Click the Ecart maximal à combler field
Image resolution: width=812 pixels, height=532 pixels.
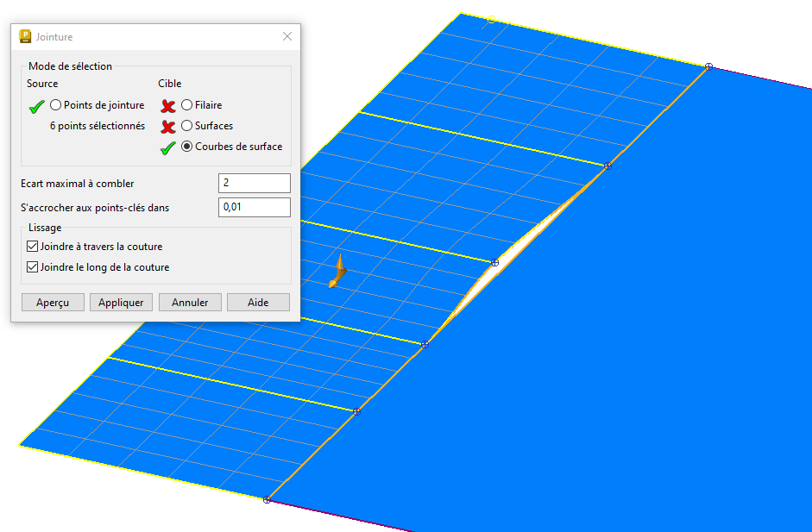click(254, 184)
